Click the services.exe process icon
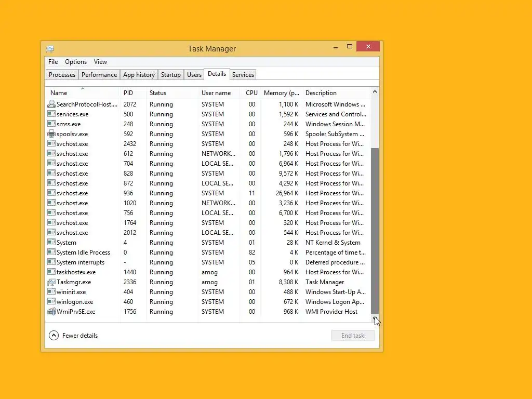 click(x=51, y=114)
